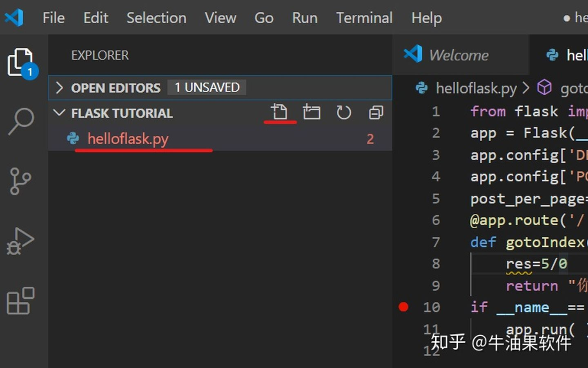Open the Run and Debug icon
Viewport: 588px width, 368px height.
coord(21,241)
